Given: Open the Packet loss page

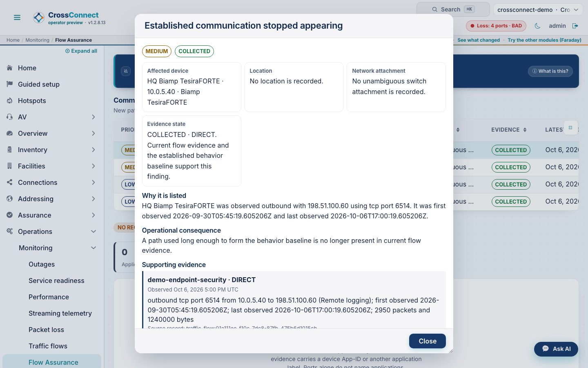Looking at the screenshot, I should tap(46, 330).
